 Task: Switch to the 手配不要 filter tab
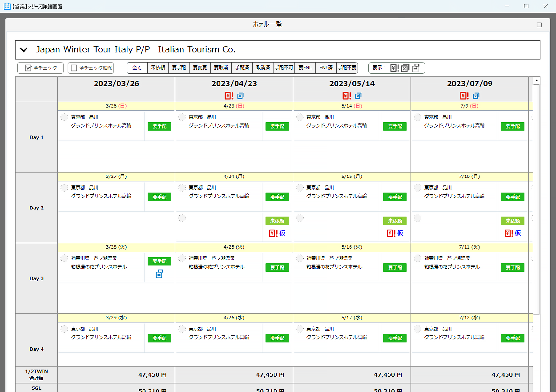(x=347, y=68)
